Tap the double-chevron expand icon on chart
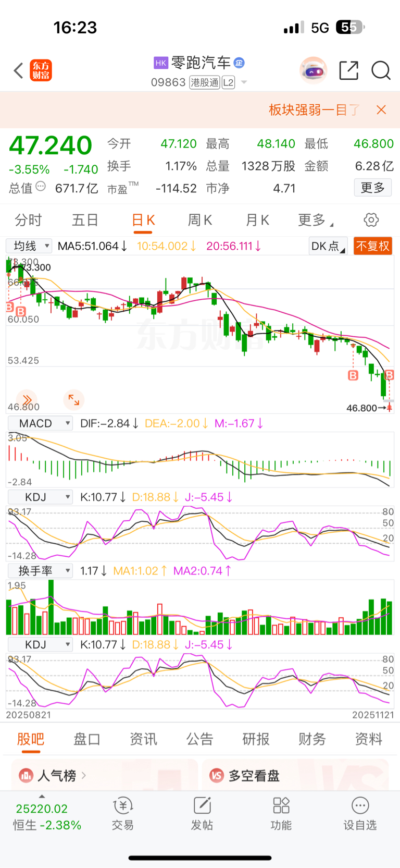 pyautogui.click(x=27, y=400)
